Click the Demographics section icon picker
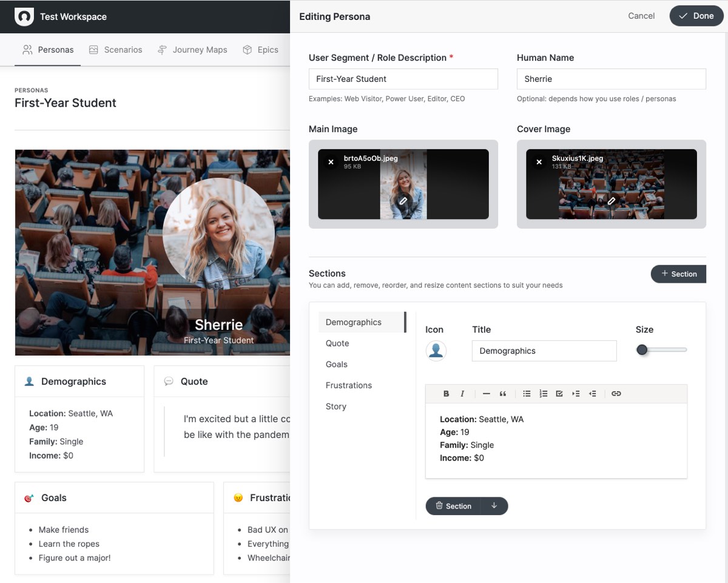 [x=436, y=350]
